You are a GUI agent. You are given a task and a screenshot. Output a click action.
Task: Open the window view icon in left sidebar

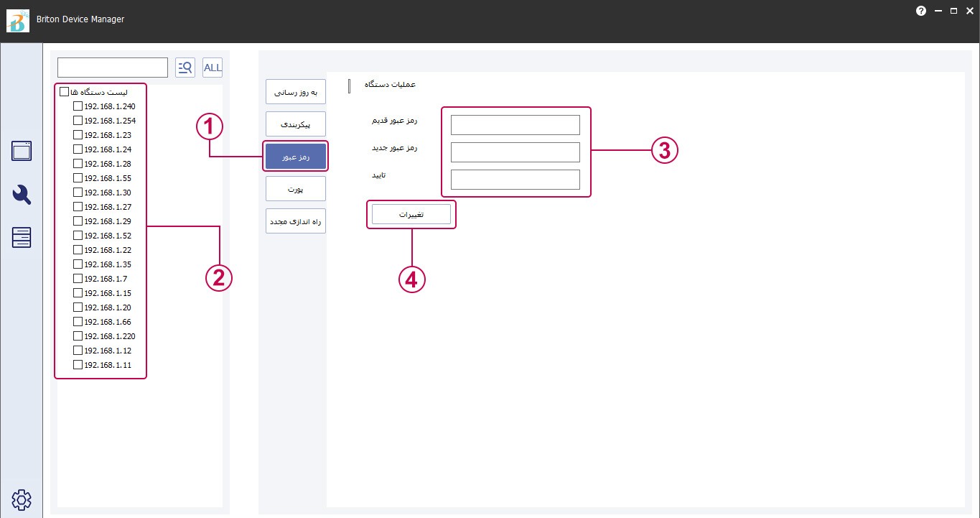[22, 151]
